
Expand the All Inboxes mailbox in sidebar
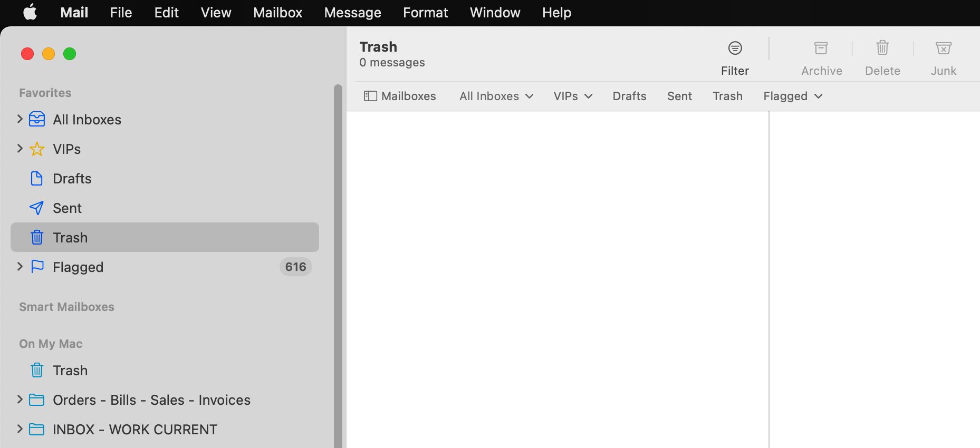tap(20, 119)
